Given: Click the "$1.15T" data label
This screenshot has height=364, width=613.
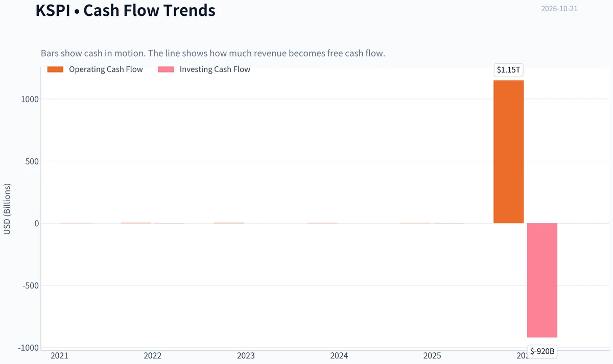Looking at the screenshot, I should 508,70.
